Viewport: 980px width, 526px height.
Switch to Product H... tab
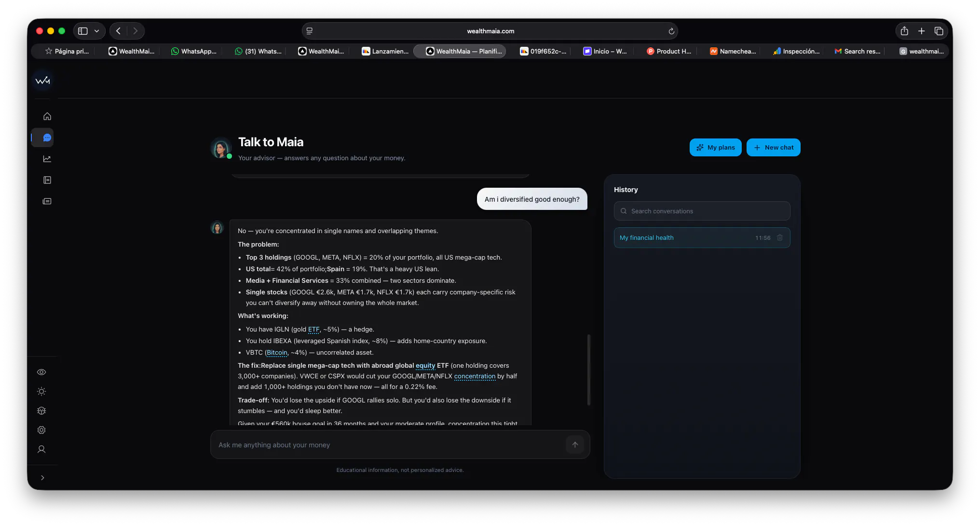[668, 51]
